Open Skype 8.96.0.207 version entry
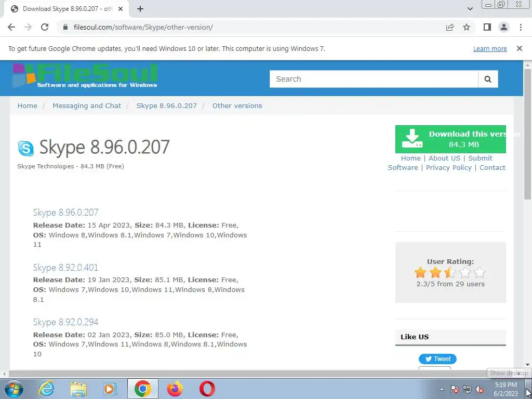 tap(66, 212)
